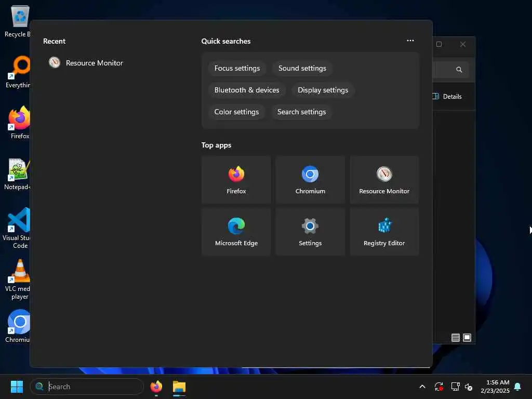The image size is (532, 399).
Task: Select the Chromium desktop shortcut
Action: 18,326
